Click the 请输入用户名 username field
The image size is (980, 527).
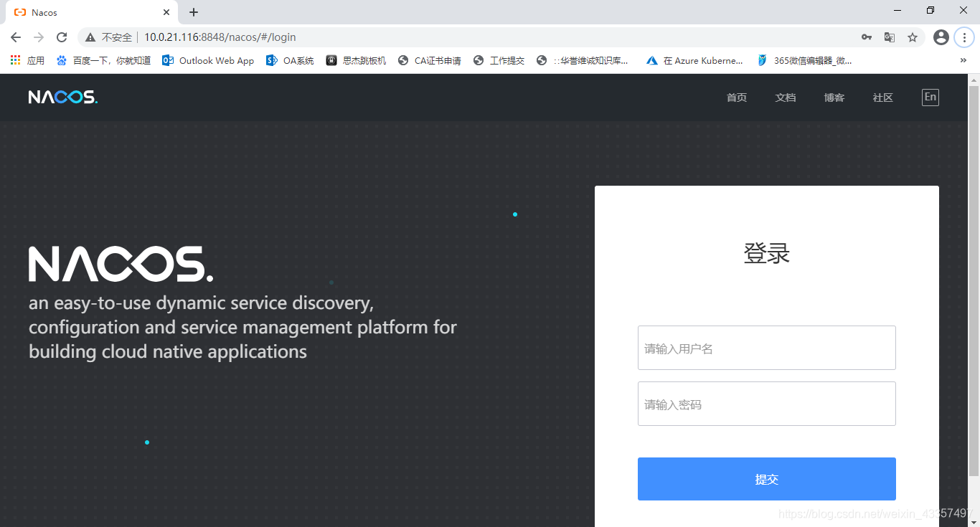coord(767,348)
